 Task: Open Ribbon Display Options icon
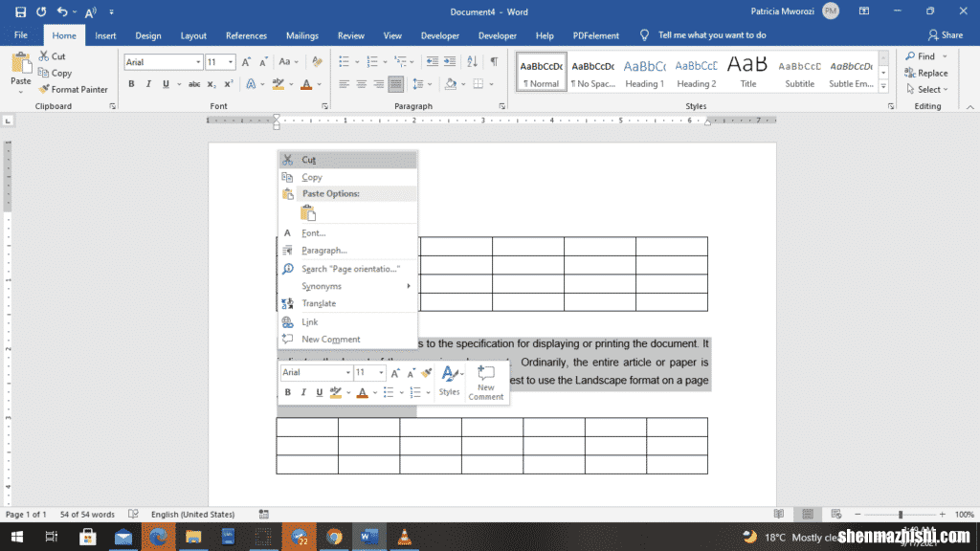[x=864, y=11]
